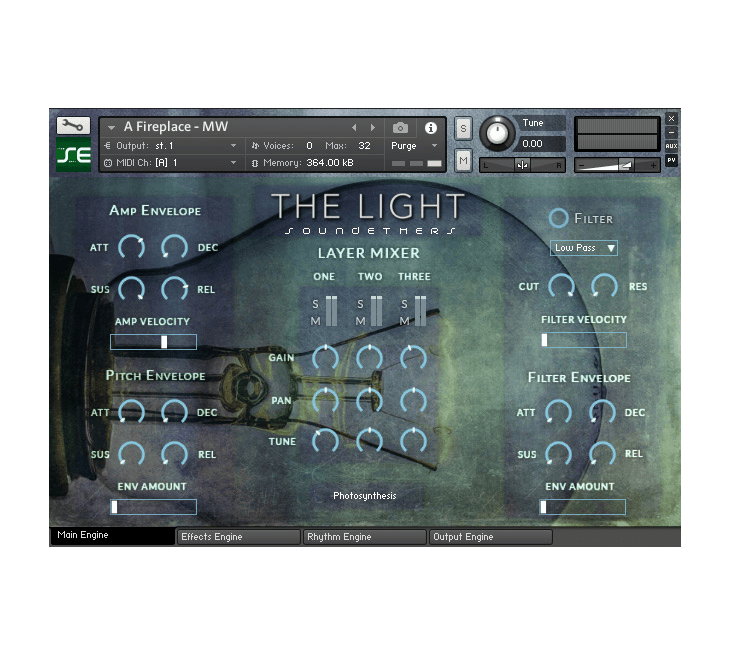Click the layer THREE TUNE knob

coord(413,440)
